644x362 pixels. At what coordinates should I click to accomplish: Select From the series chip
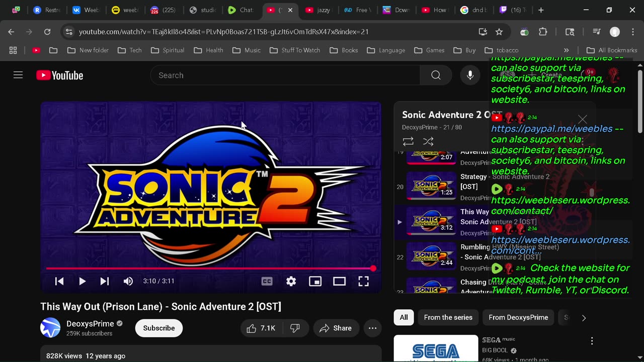[x=448, y=318]
